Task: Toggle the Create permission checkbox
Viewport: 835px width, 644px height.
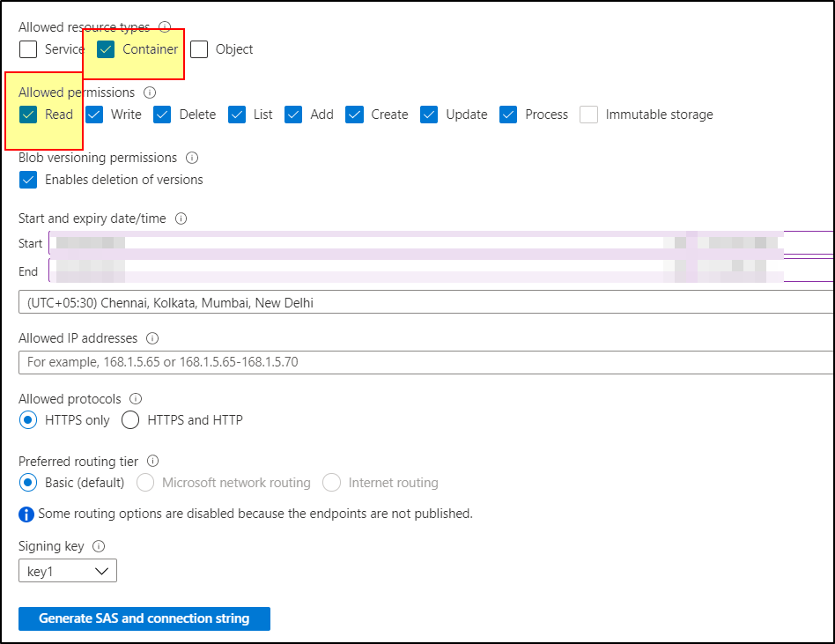Action: click(354, 115)
